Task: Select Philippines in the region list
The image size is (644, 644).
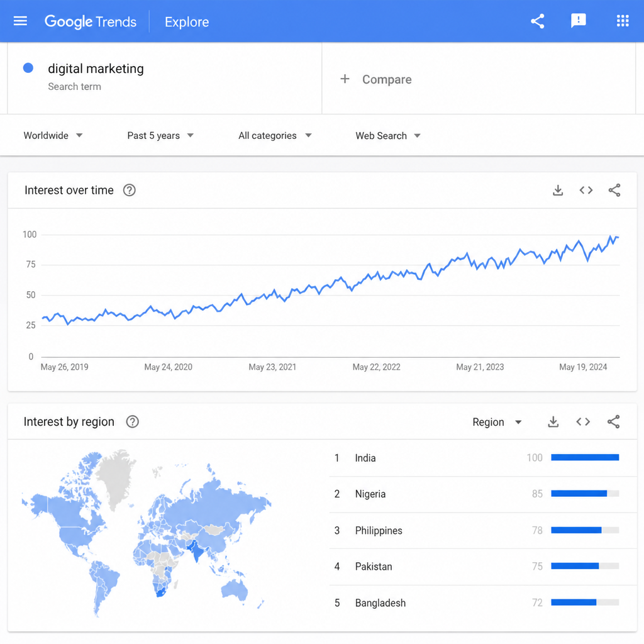Action: (x=482, y=531)
